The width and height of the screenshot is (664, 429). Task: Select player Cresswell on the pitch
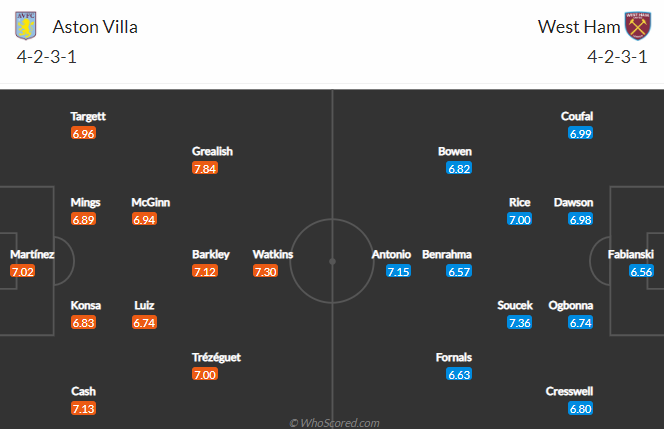tap(569, 391)
